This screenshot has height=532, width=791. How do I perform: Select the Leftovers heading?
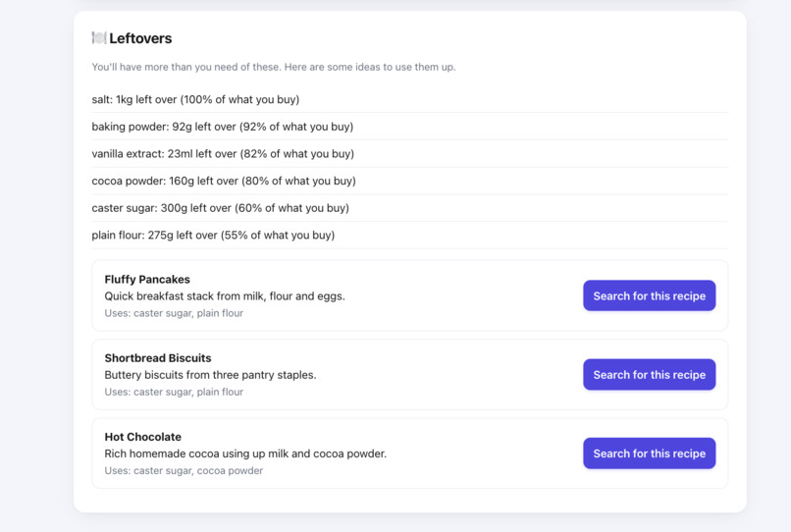[140, 38]
